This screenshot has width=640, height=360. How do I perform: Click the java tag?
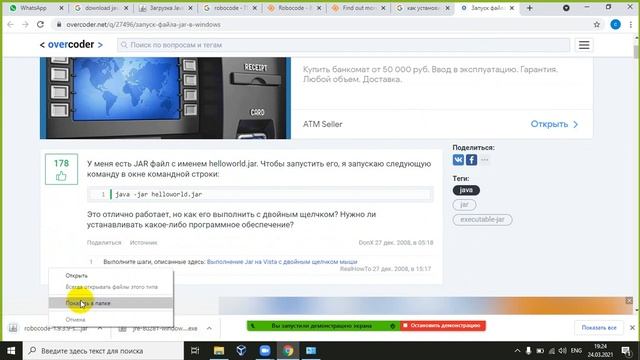[466, 190]
